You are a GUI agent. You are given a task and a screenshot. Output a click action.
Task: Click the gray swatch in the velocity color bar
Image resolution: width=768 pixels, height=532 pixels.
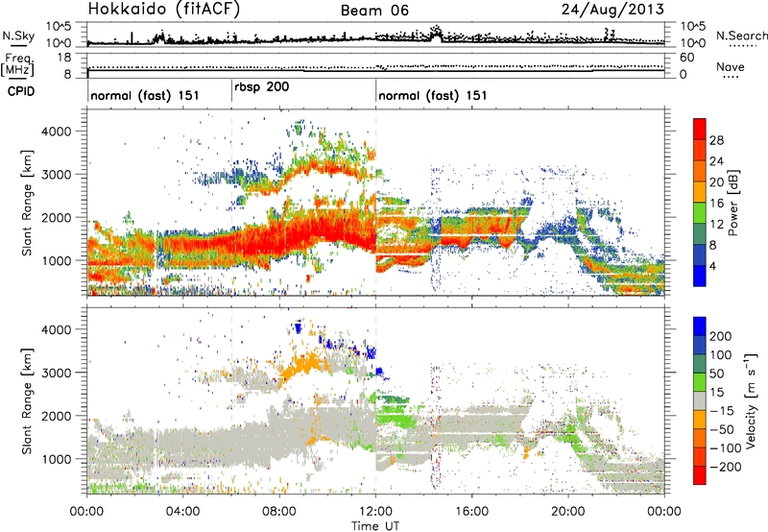click(x=700, y=400)
